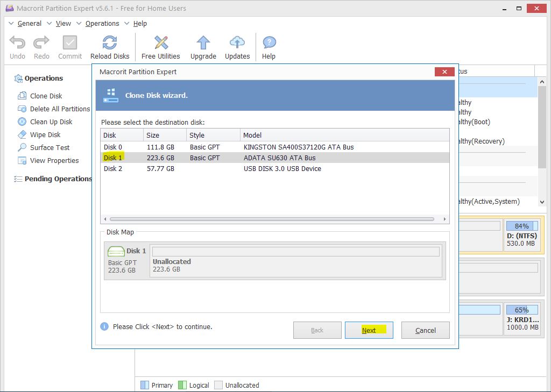The width and height of the screenshot is (551, 392).
Task: Open the Operations menu in menu bar
Action: point(102,24)
